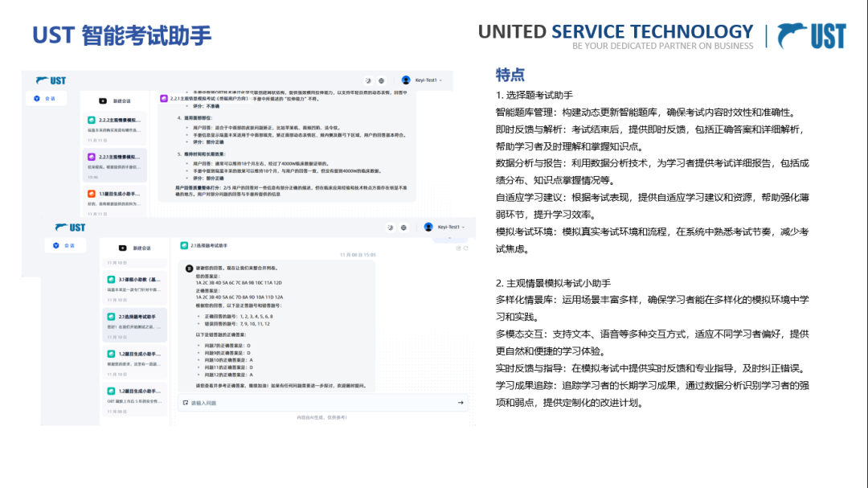The width and height of the screenshot is (868, 488).
Task: Click orange icon of 1.1题目生成小助手
Action: coord(92,194)
